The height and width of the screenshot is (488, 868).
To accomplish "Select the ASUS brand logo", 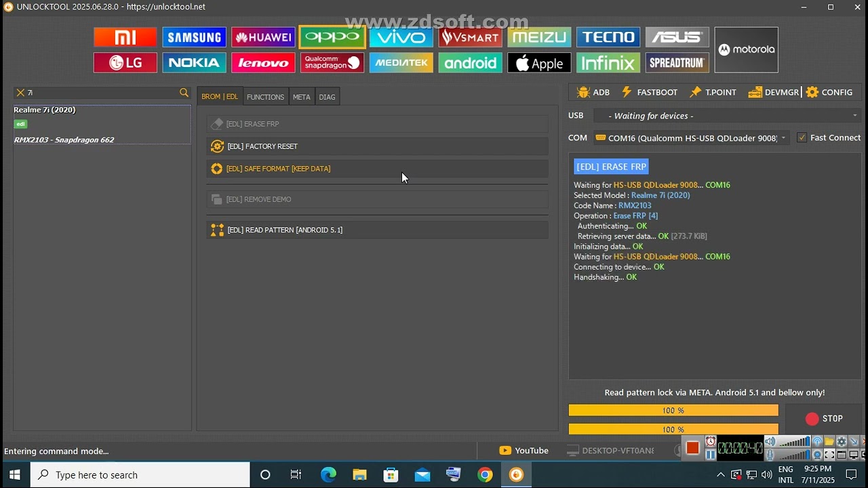I will (677, 37).
